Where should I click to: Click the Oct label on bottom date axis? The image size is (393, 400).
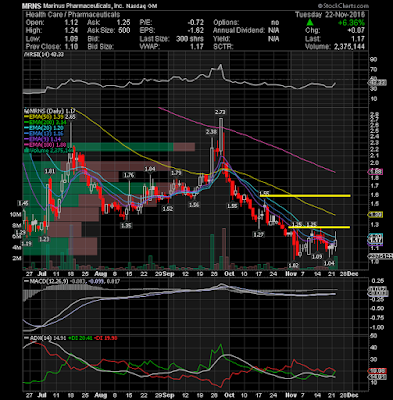(229, 395)
